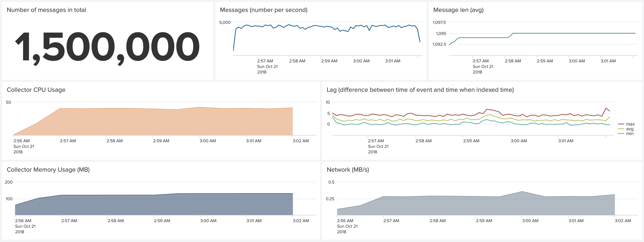Click the 3:02 AM label on Memory chart

click(x=301, y=221)
